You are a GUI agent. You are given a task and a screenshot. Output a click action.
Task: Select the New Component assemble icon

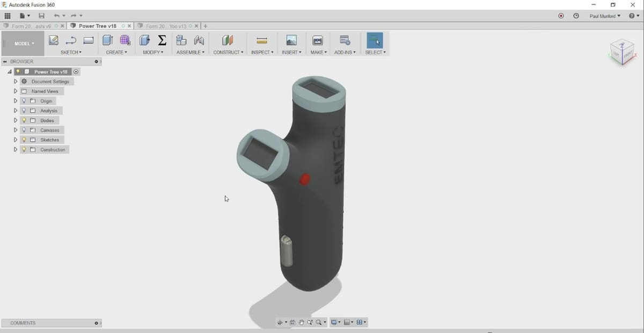point(181,40)
